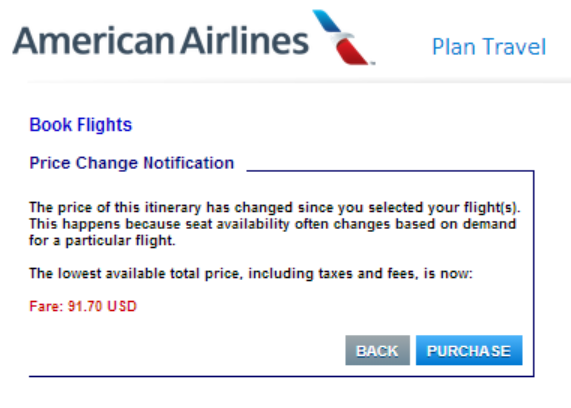The image size is (571, 408).
Task: Click the word 'Airlines' in the logo
Action: click(x=245, y=40)
